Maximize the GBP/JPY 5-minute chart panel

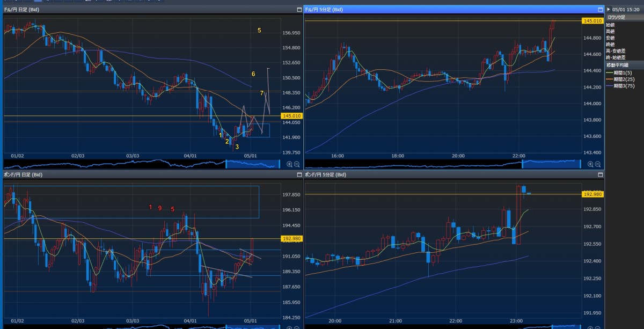(x=600, y=175)
